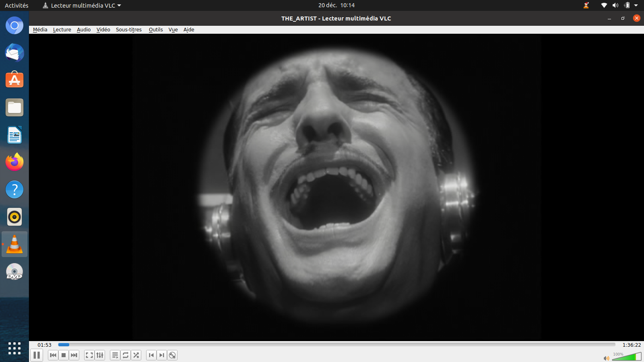Restore the VLC window size
The height and width of the screenshot is (362, 644).
pos(623,19)
